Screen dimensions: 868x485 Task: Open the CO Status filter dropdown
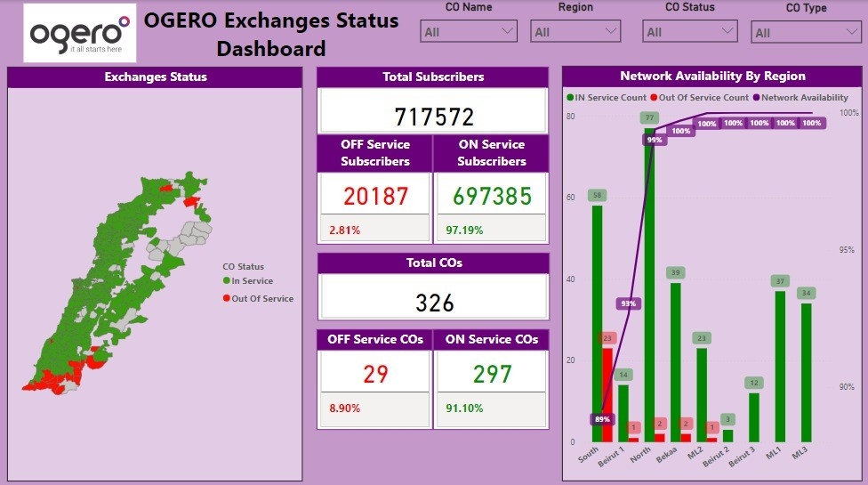pos(691,32)
